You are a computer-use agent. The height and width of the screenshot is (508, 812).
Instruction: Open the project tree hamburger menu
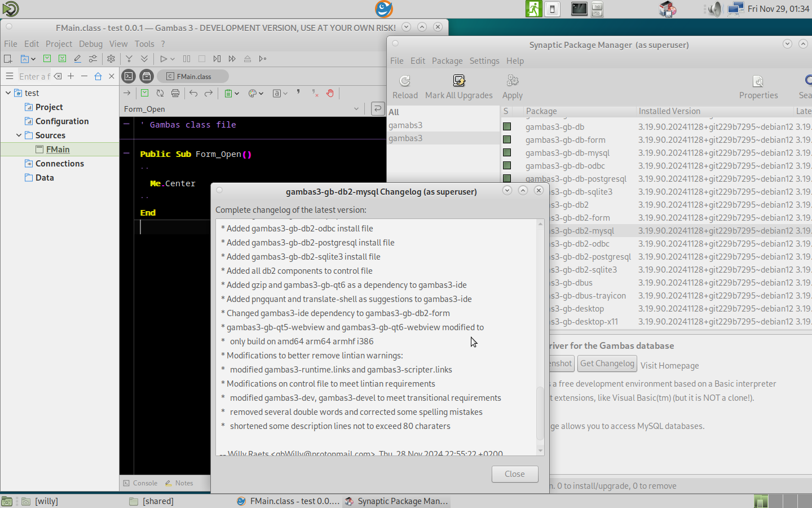click(10, 76)
